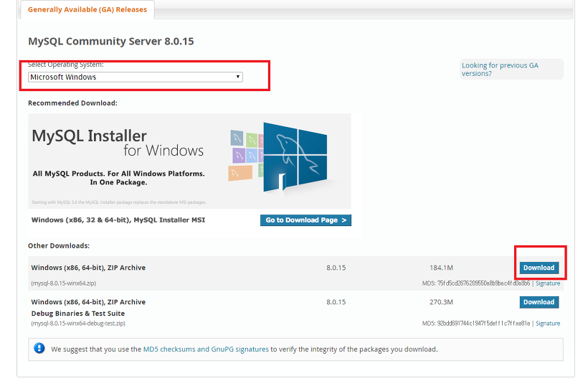The width and height of the screenshot is (588, 386).
Task: Click the Windows dolphin logo in the banner
Action: 295,157
